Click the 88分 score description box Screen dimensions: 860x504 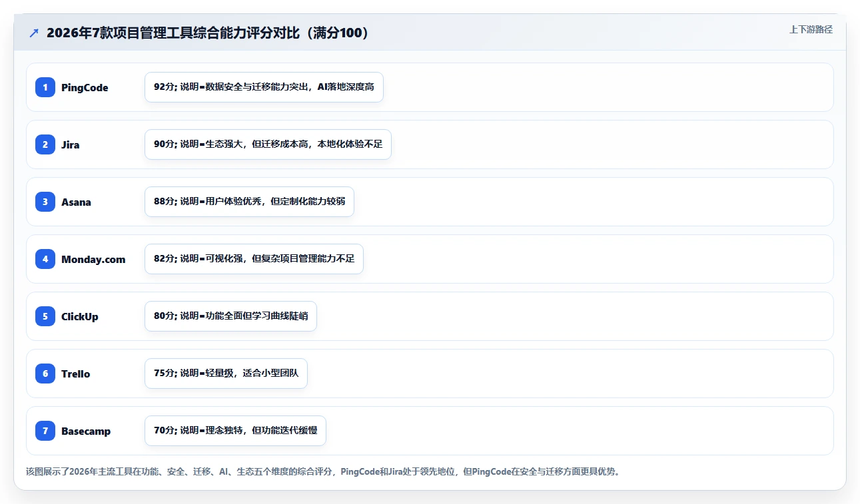(x=249, y=202)
